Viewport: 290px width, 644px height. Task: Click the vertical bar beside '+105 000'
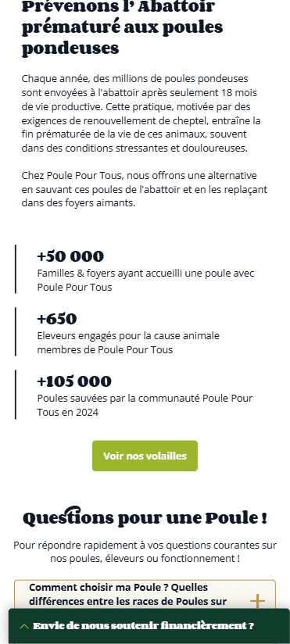click(16, 394)
